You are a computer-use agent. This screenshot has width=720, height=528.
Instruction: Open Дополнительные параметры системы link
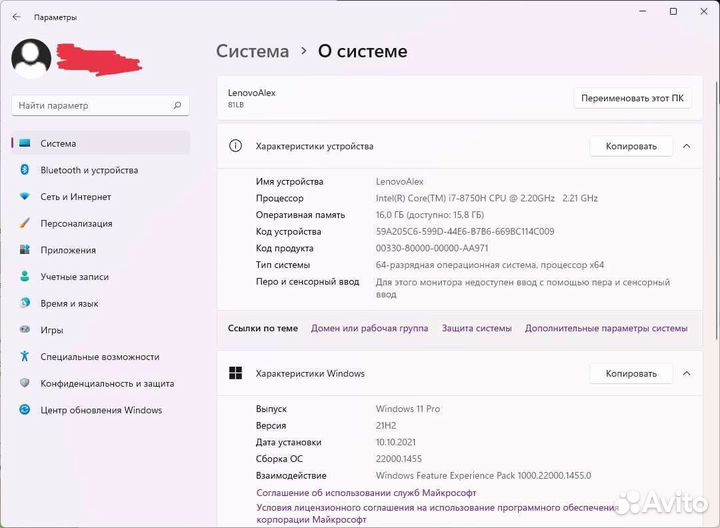(606, 328)
